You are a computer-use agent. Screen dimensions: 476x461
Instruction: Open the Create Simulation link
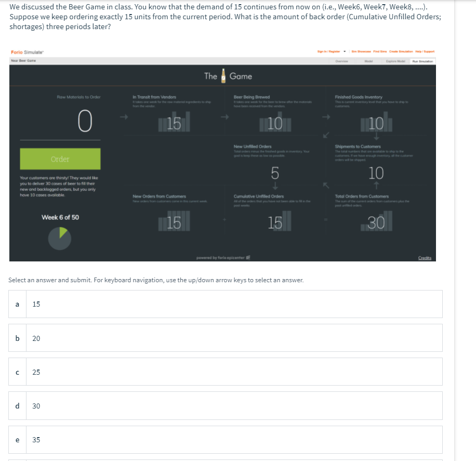[x=401, y=51]
